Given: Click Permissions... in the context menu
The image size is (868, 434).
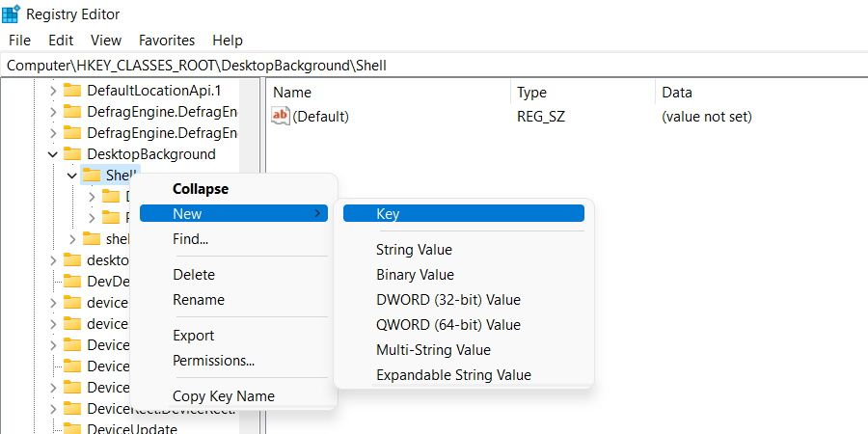Looking at the screenshot, I should pyautogui.click(x=213, y=361).
